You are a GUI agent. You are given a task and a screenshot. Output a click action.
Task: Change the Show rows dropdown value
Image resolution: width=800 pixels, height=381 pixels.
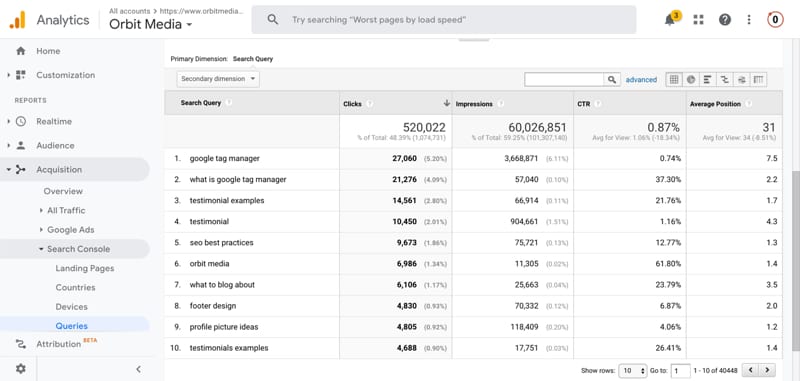coord(633,371)
